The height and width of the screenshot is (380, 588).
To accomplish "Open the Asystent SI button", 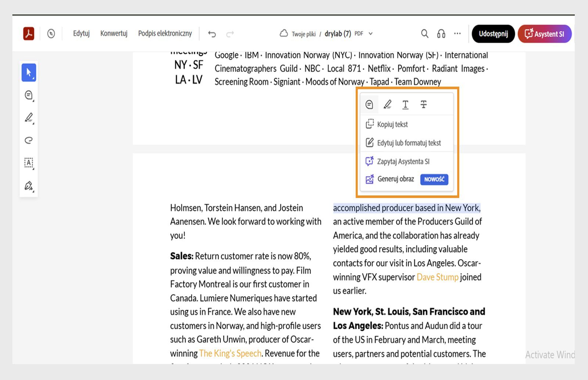I will pyautogui.click(x=544, y=34).
